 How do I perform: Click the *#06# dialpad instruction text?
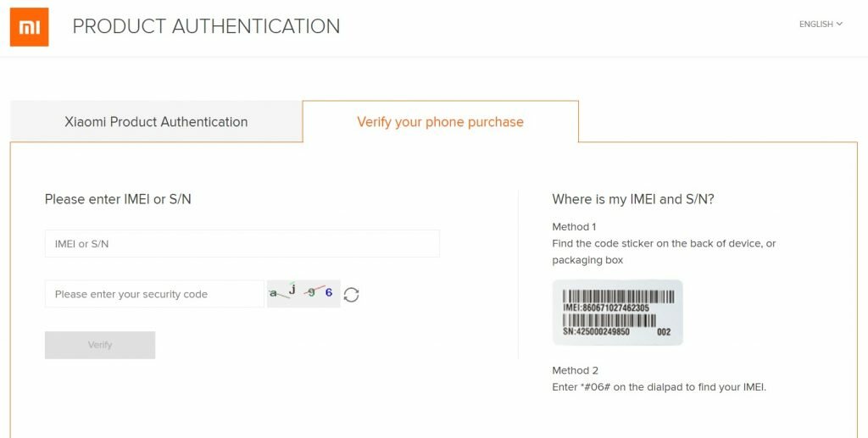click(659, 387)
